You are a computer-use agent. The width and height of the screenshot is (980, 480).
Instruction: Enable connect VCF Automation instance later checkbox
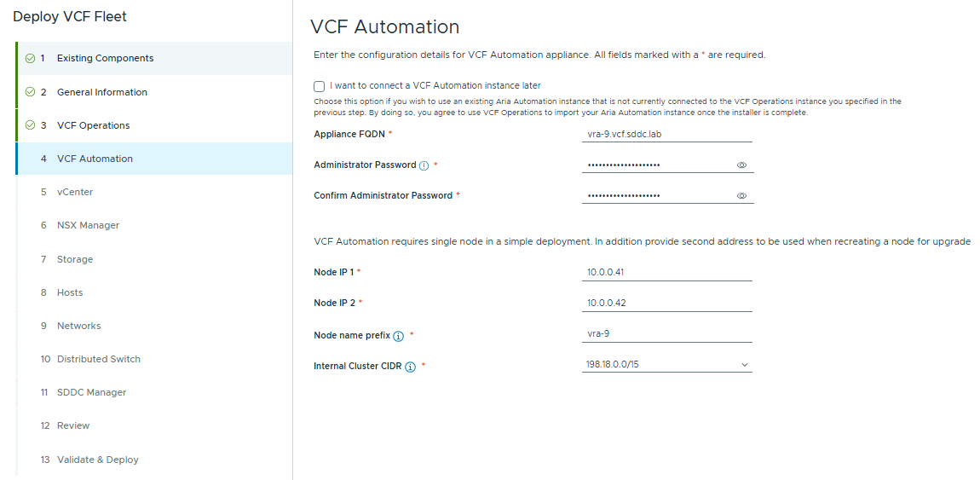click(319, 86)
